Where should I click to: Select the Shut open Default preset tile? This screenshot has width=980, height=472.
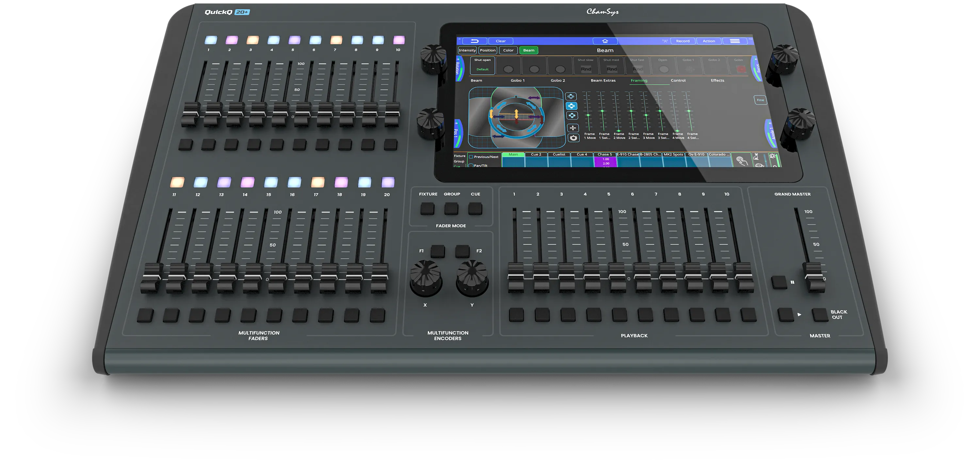tap(482, 65)
